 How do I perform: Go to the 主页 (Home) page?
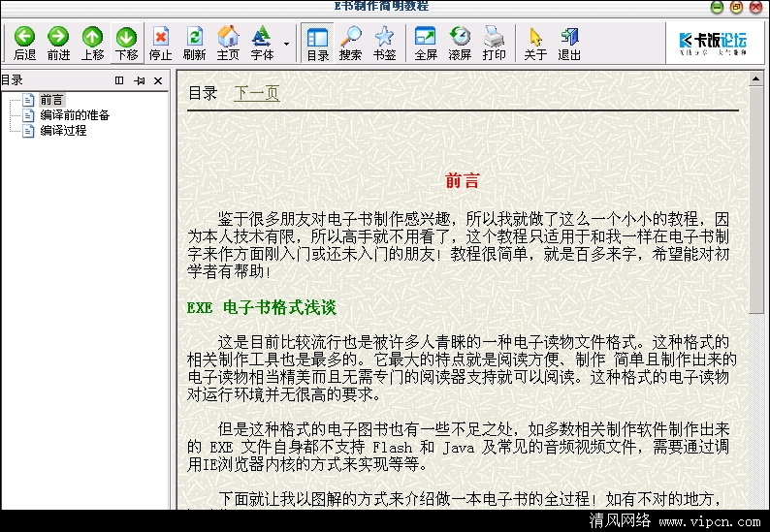click(x=228, y=43)
